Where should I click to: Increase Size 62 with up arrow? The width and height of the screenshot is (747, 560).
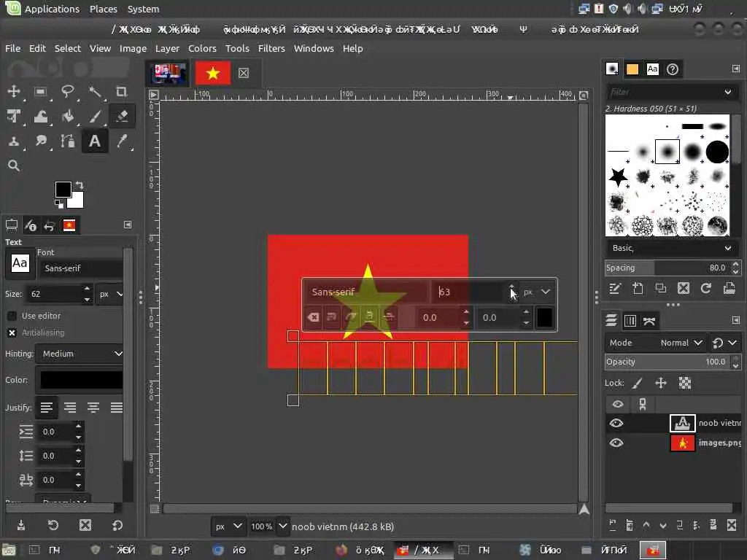(87, 289)
